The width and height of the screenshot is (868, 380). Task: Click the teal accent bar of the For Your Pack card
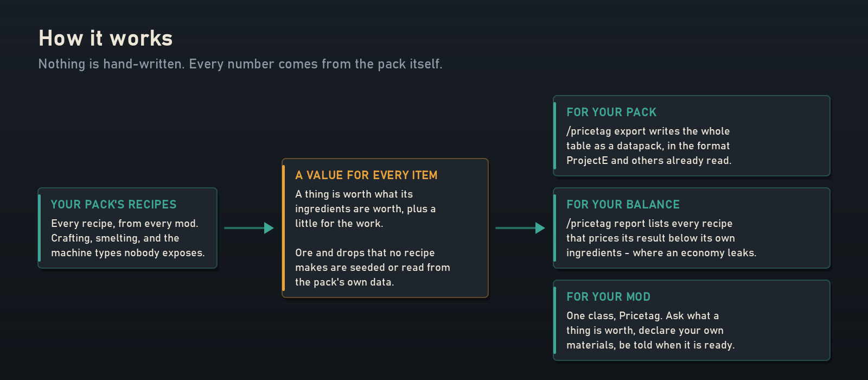[555, 136]
